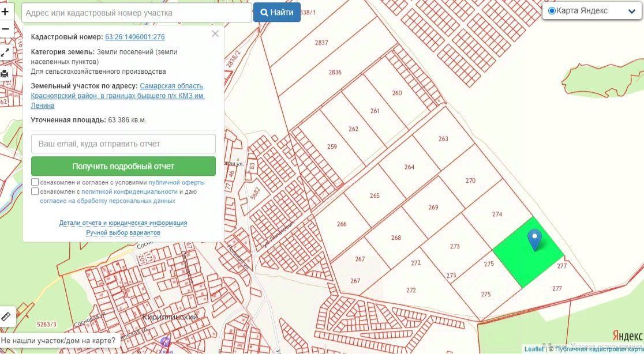The height and width of the screenshot is (354, 644).
Task: Select the Карта Яндекс radio button
Action: click(x=552, y=10)
